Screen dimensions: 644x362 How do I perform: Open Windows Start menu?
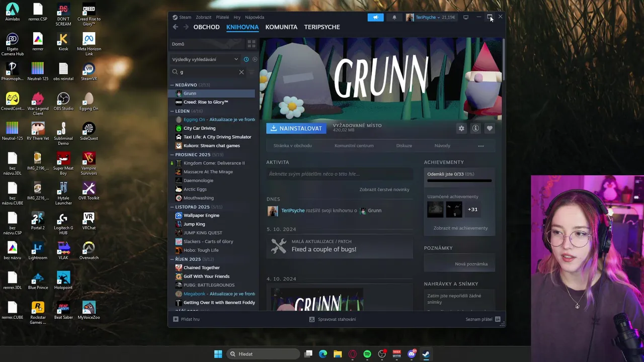click(x=218, y=354)
